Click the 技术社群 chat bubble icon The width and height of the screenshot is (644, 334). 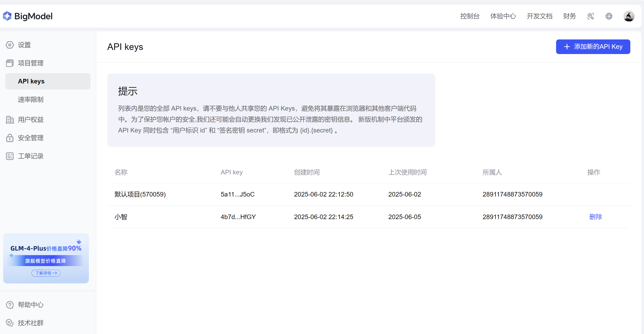coord(10,323)
